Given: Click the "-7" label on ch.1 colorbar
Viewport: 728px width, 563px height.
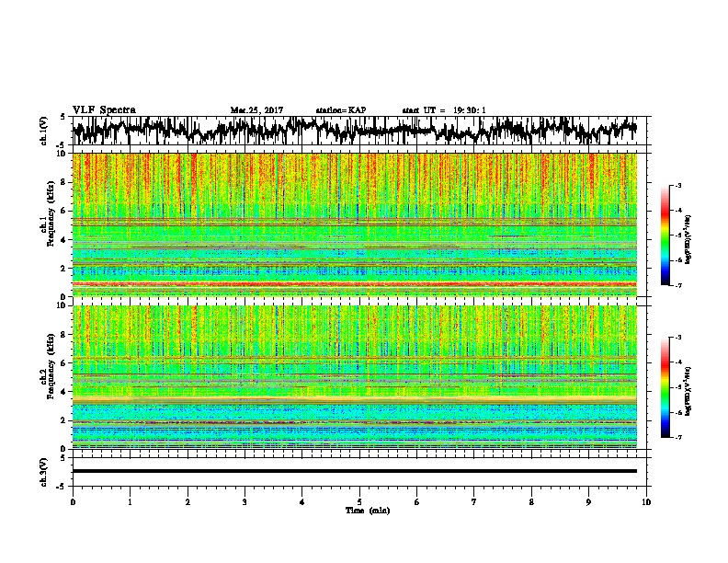Looking at the screenshot, I should tap(678, 285).
